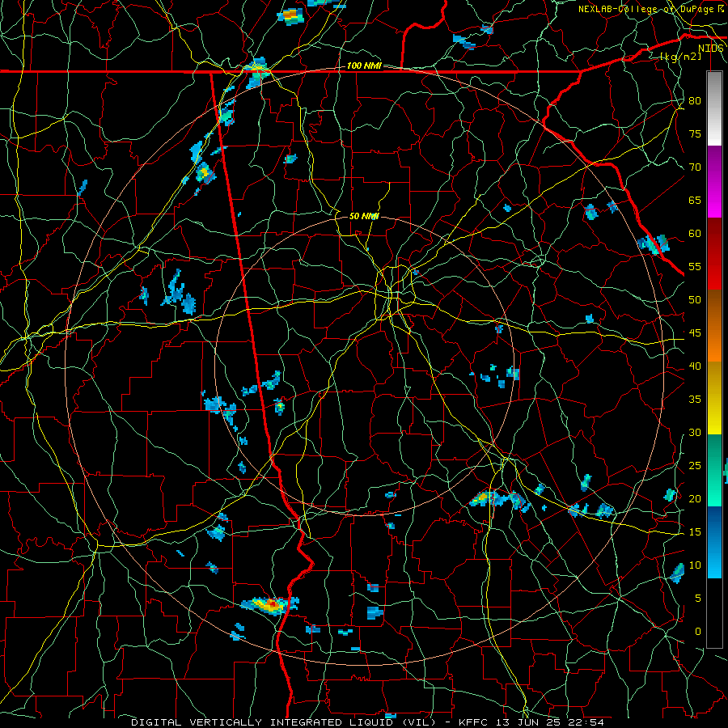Image resolution: width=728 pixels, height=728 pixels.
Task: Pick the white-gray segment of the VIL scale
Action: 714,108
